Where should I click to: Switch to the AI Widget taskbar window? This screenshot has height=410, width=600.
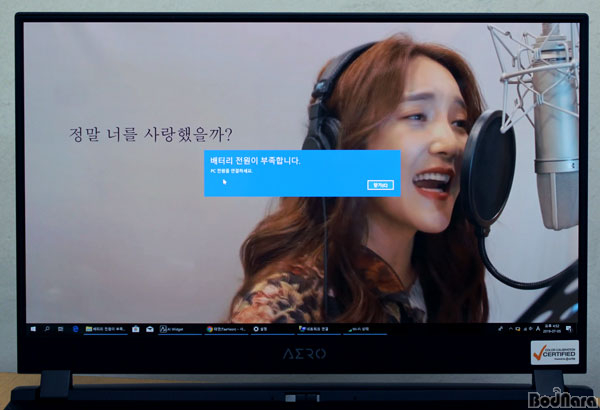coord(179,329)
